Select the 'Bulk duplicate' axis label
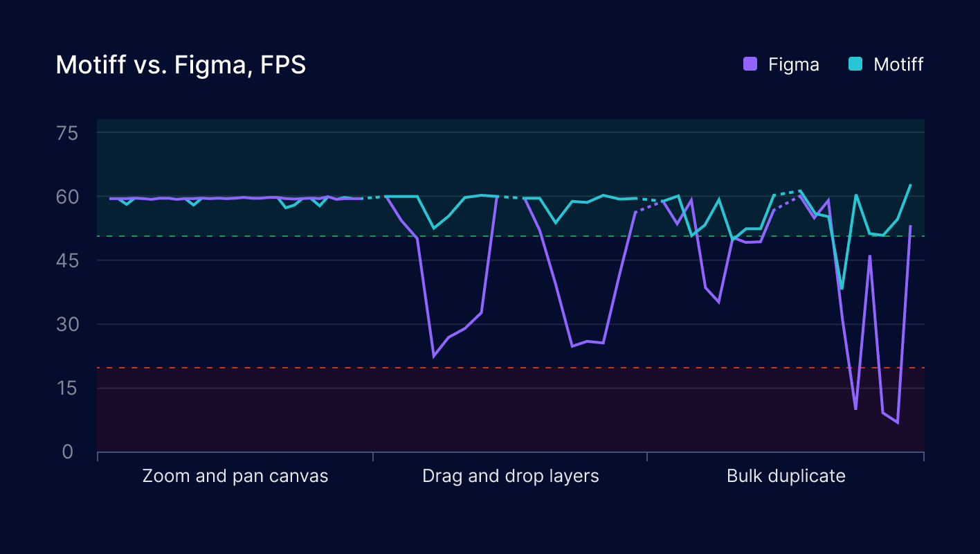The height and width of the screenshot is (554, 980). point(786,476)
